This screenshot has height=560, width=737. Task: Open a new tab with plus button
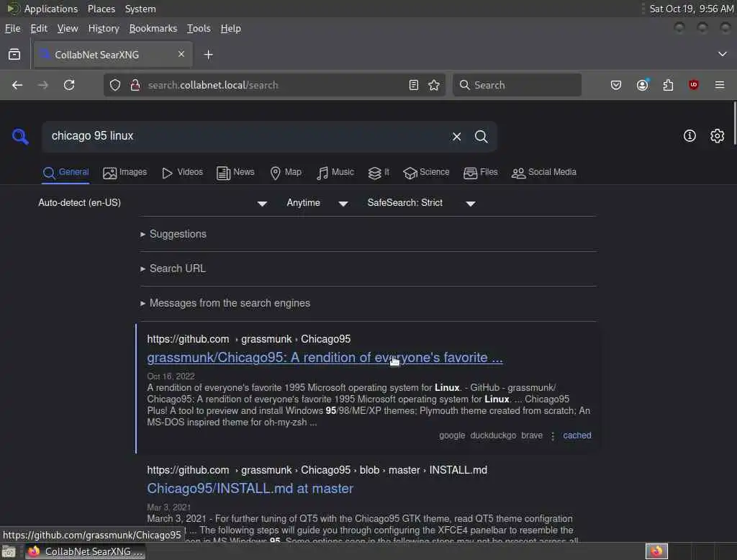208,55
